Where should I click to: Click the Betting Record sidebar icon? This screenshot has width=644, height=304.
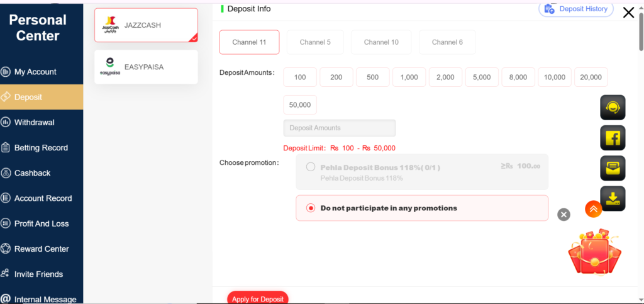point(6,147)
